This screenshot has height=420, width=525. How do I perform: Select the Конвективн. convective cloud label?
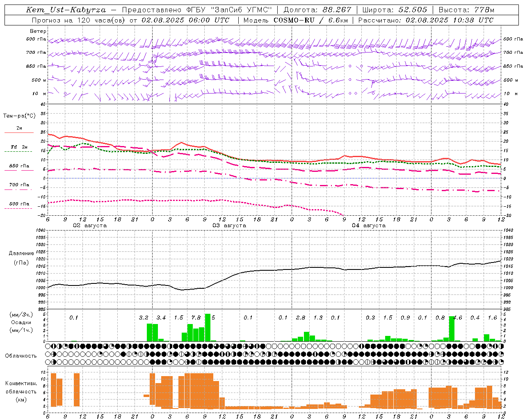(21, 383)
